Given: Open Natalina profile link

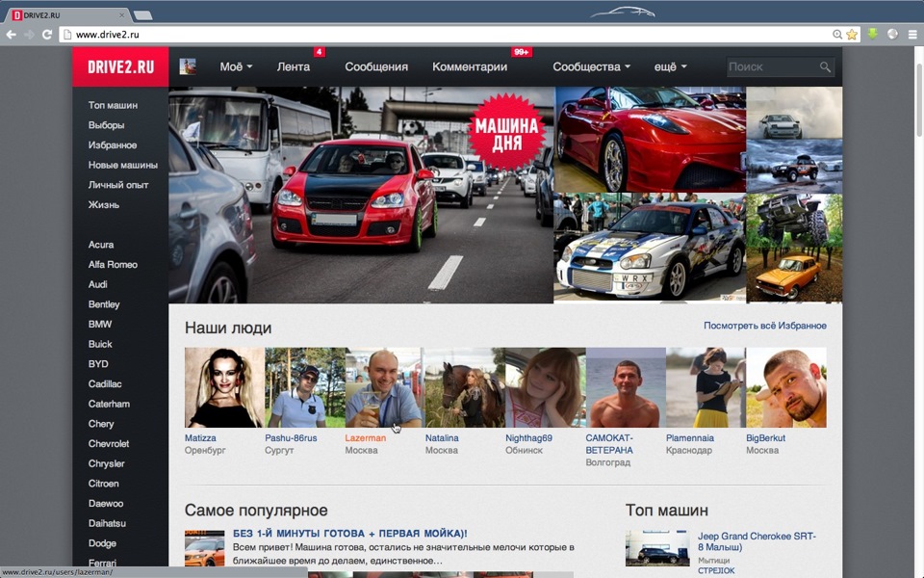Looking at the screenshot, I should (442, 438).
